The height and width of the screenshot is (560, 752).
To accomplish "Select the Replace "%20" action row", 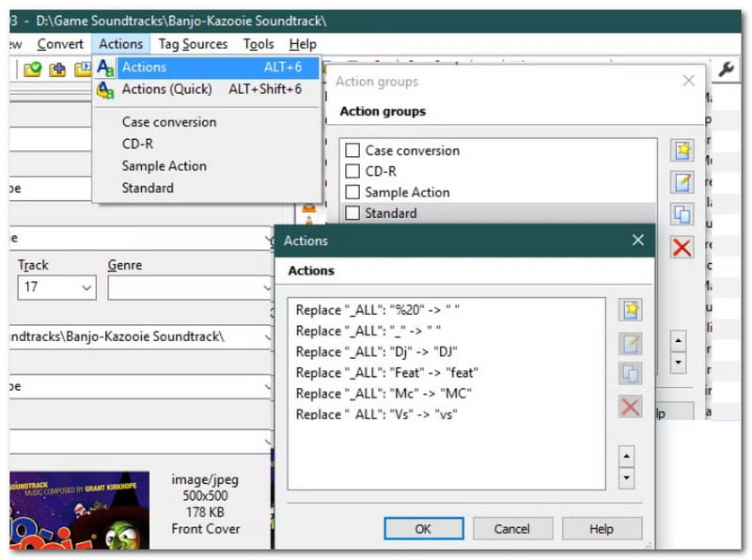I will 446,310.
